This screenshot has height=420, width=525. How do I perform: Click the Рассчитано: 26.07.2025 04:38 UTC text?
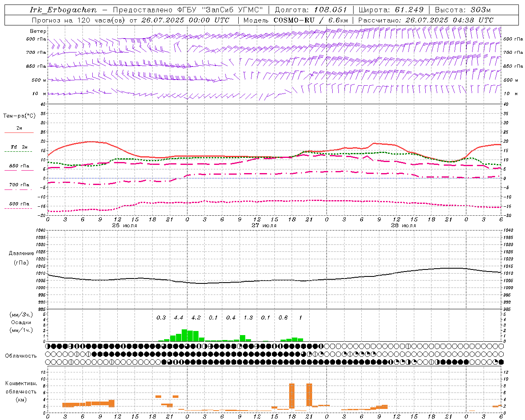[426, 20]
